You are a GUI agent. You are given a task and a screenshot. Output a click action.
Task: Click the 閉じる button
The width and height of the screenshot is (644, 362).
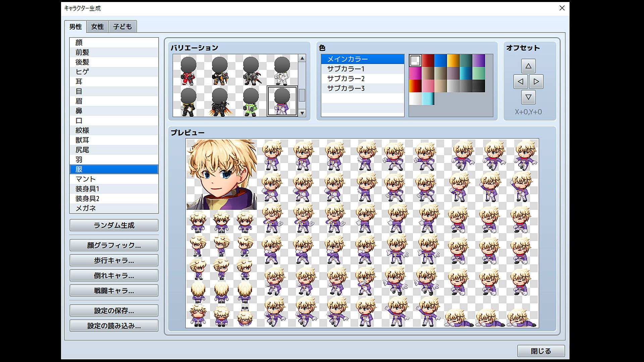[x=541, y=351]
